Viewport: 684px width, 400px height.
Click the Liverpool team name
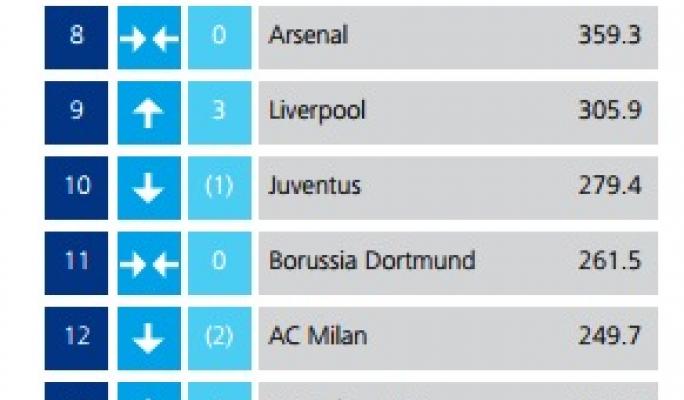[x=316, y=111]
